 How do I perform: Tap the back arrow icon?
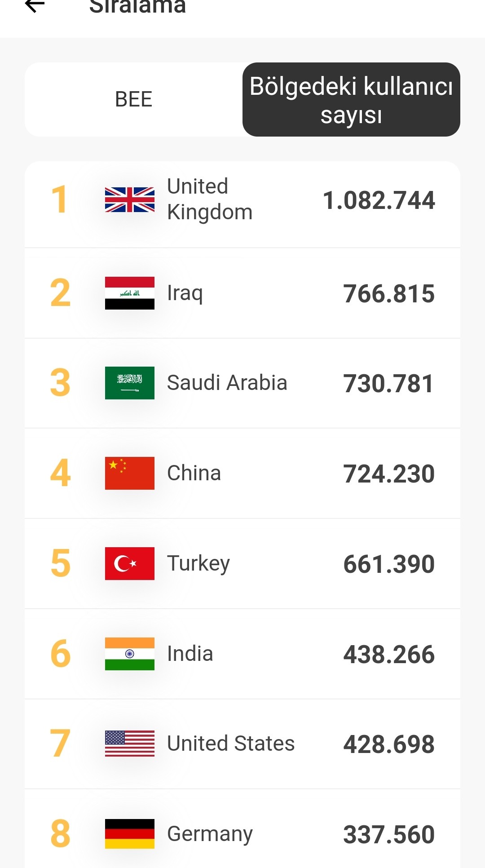35,5
